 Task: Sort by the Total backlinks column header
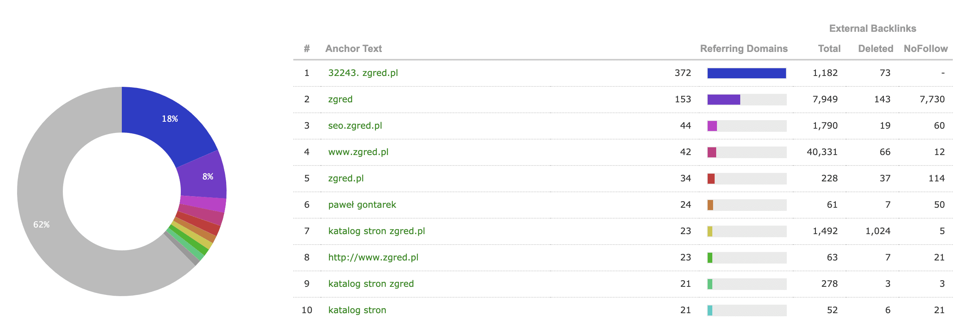[829, 48]
